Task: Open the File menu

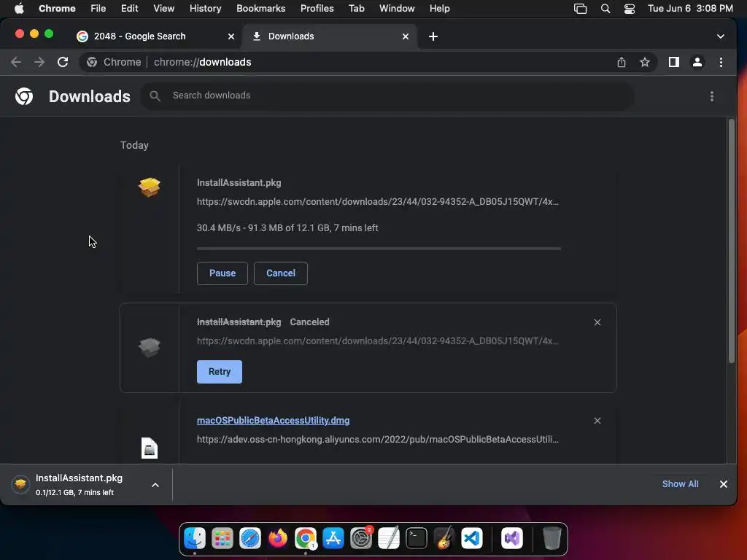Action: 98,9
